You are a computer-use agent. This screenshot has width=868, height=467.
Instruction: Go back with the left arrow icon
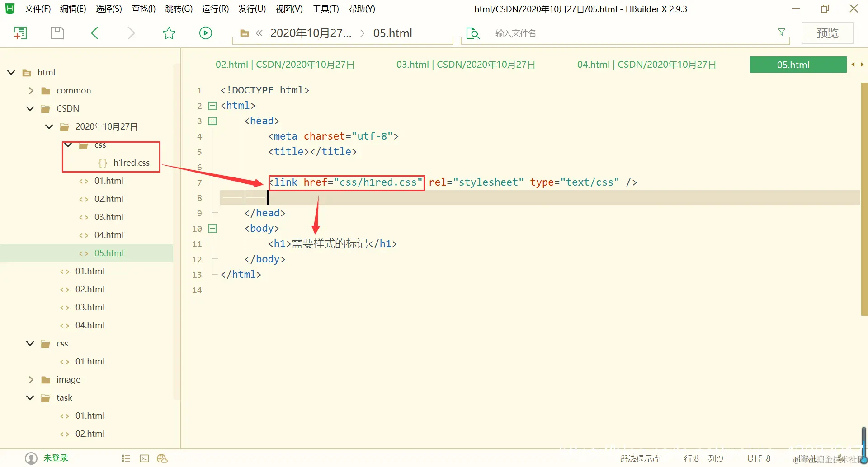(94, 33)
